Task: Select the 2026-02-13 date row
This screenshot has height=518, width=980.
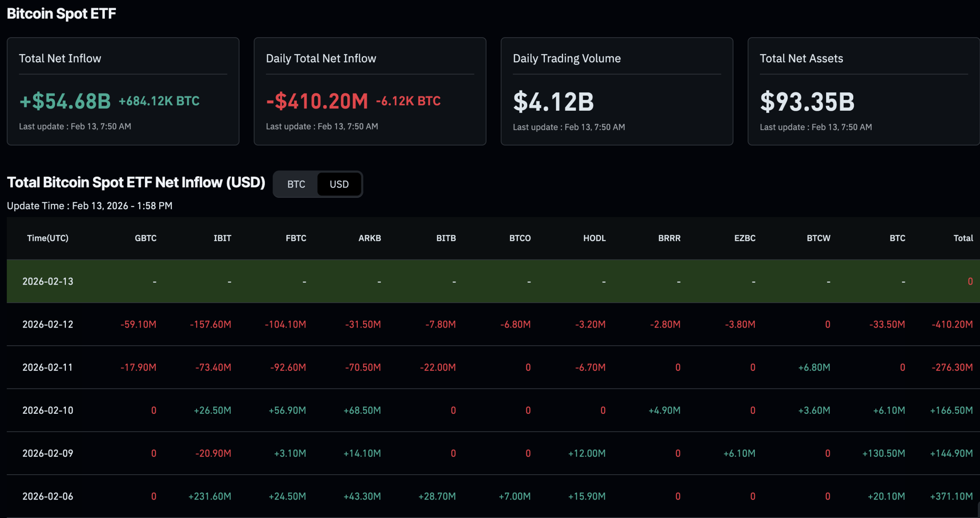Action: click(x=493, y=281)
